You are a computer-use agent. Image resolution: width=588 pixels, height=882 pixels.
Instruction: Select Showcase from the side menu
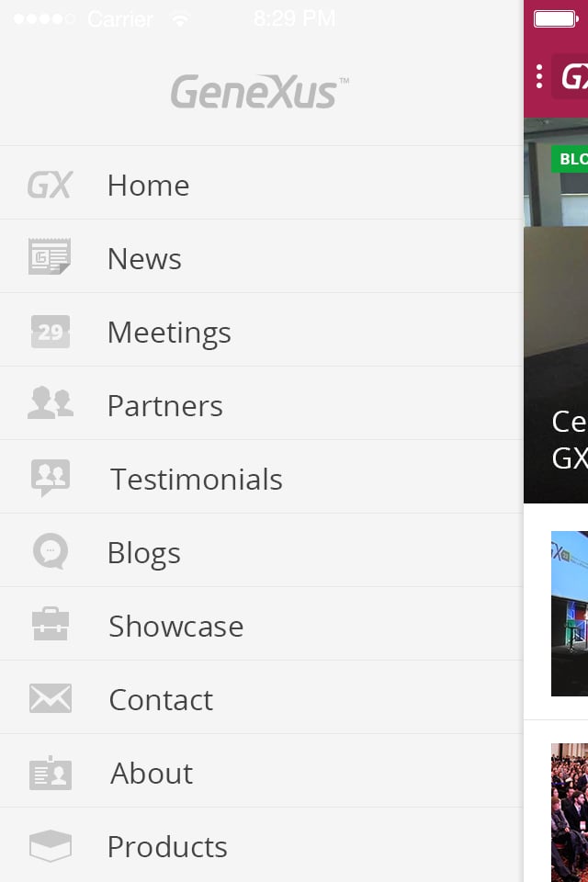[x=262, y=624]
